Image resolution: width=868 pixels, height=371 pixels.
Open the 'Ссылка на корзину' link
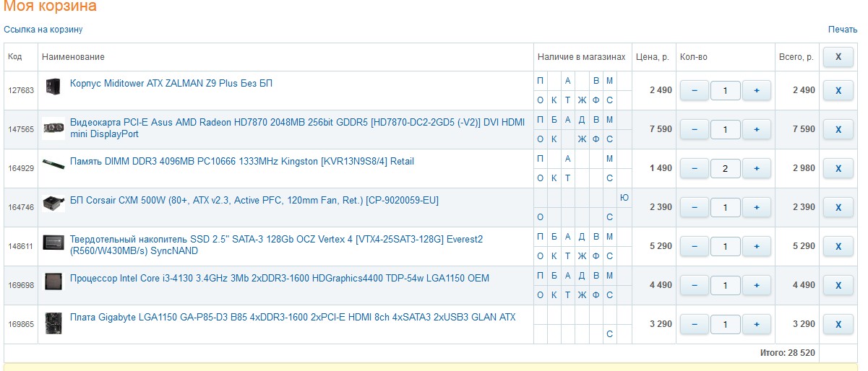pos(43,30)
